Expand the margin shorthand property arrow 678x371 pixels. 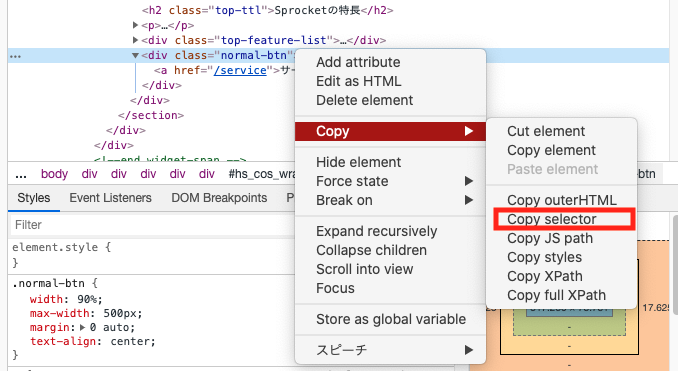click(x=83, y=327)
